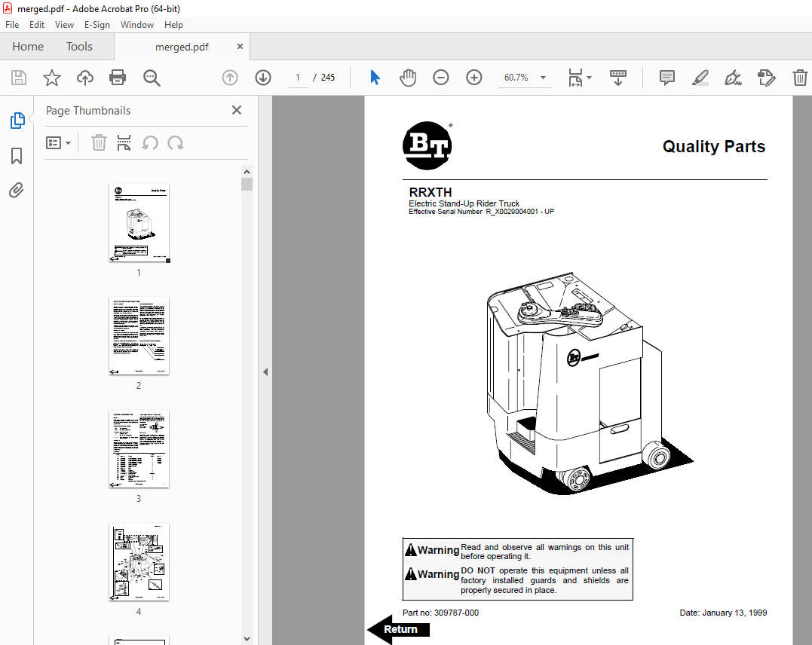Expand the fit page tool dropdown arrow
This screenshot has width=812, height=645.
pos(590,78)
